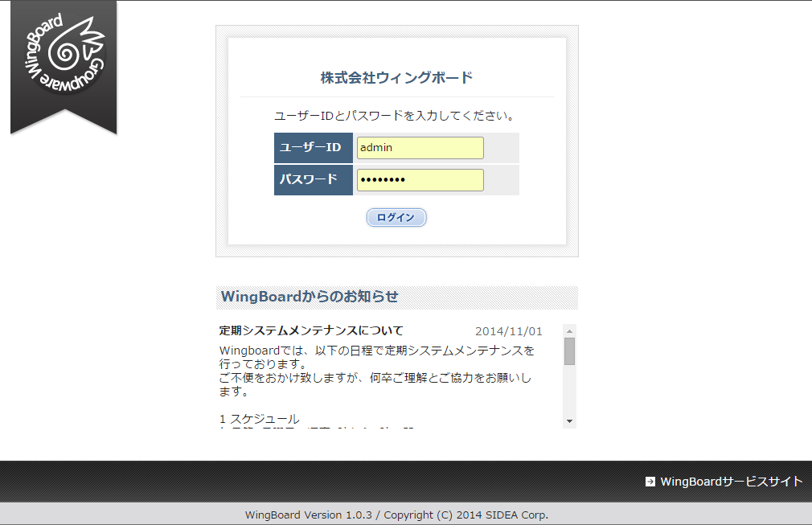Click the arrow icon beside WingBoardサービスサイト
Viewport: 812px width, 525px height.
pos(650,482)
